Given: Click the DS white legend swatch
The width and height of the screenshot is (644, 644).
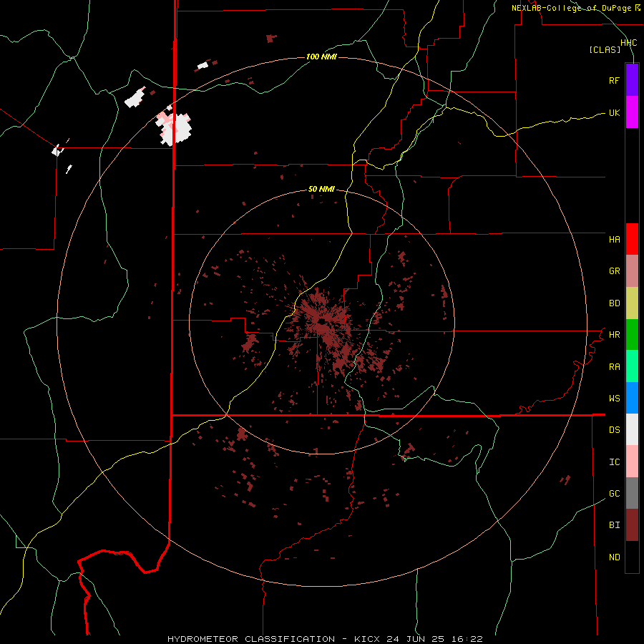Looking at the screenshot, I should point(632,429).
